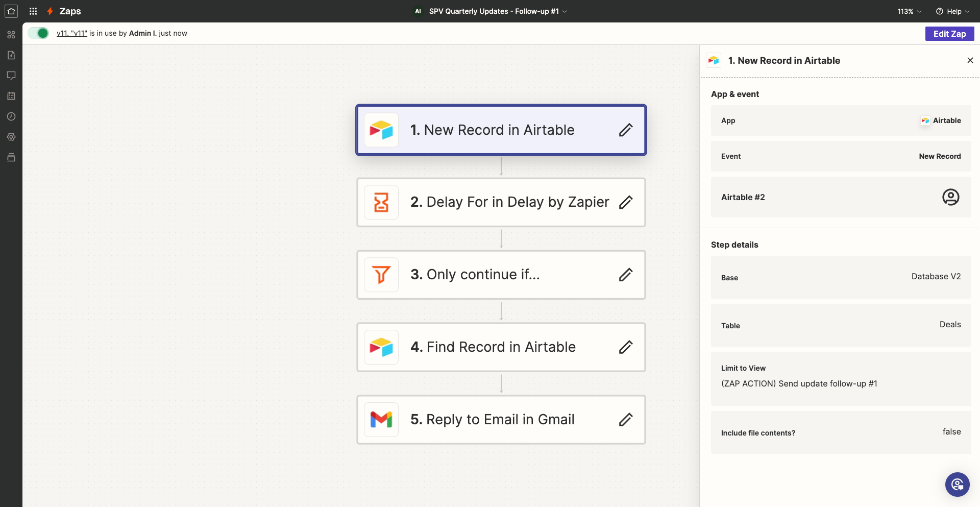
Task: Open Zap settings gear in sidebar
Action: tap(11, 137)
